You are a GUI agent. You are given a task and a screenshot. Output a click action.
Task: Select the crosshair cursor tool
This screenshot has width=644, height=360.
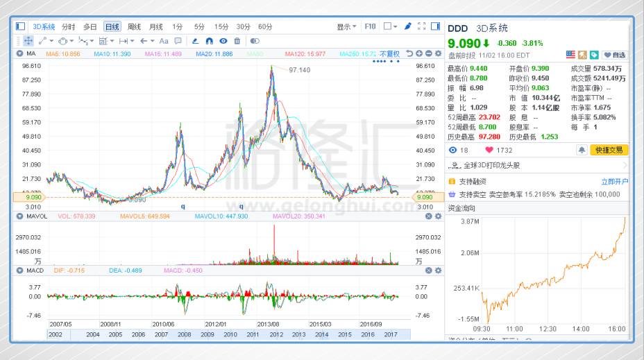point(28,41)
